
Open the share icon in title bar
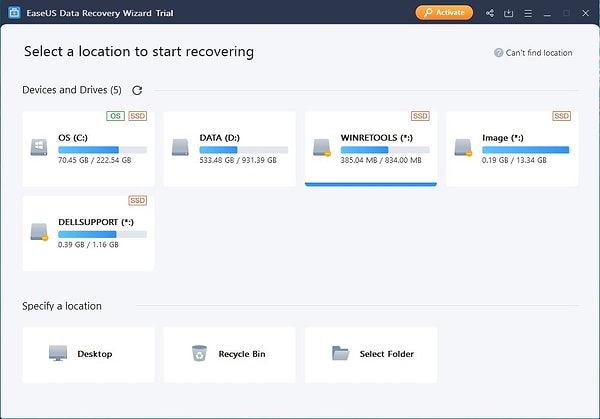tap(489, 13)
